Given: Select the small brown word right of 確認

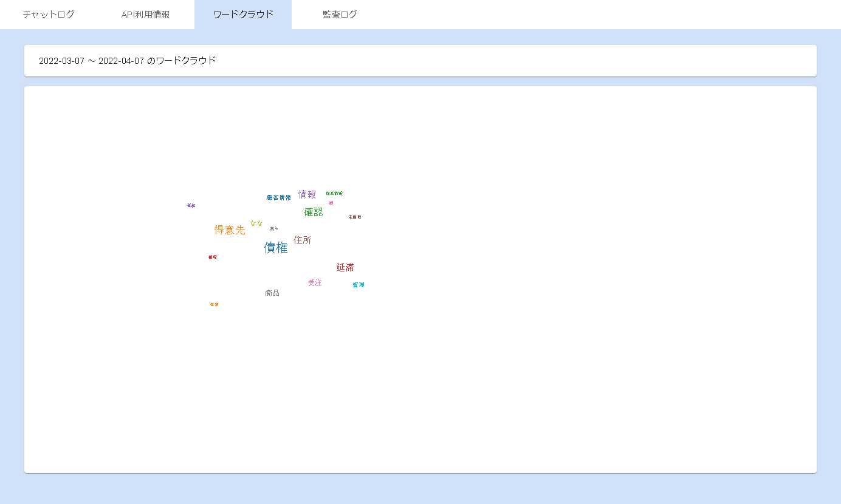Looking at the screenshot, I should [355, 217].
